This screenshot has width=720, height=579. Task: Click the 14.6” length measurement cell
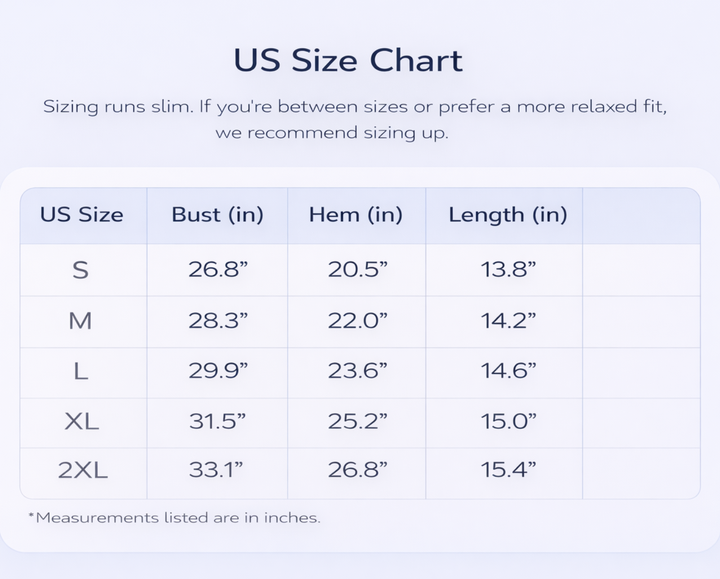click(x=509, y=371)
